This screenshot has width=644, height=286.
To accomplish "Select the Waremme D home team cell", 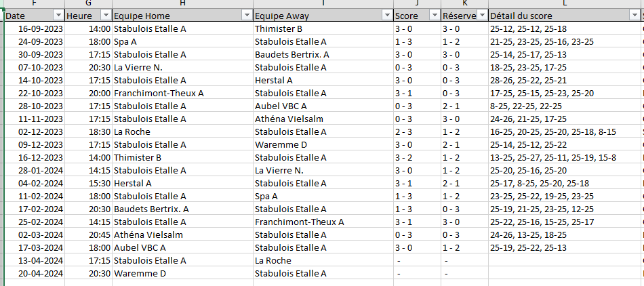I will click(183, 274).
